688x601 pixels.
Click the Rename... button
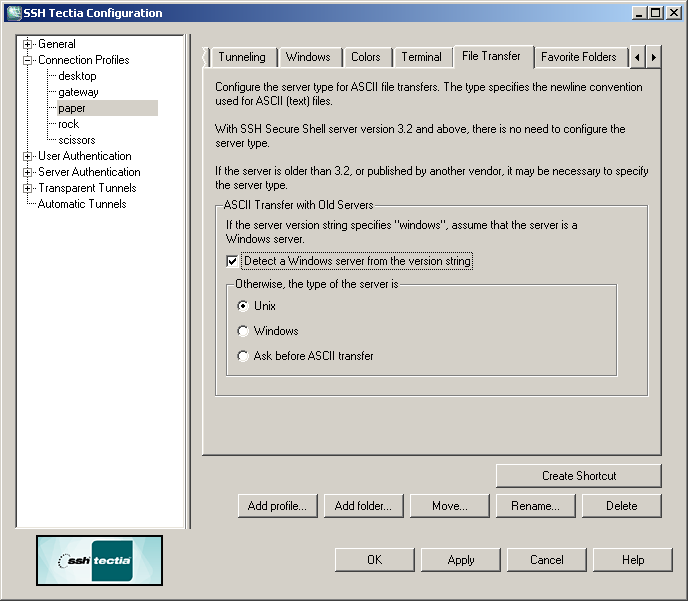(x=535, y=506)
